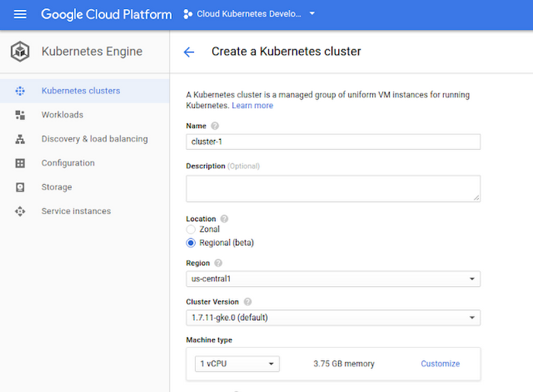Click the Description (Optional) label
Image resolution: width=533 pixels, height=392 pixels.
[222, 166]
